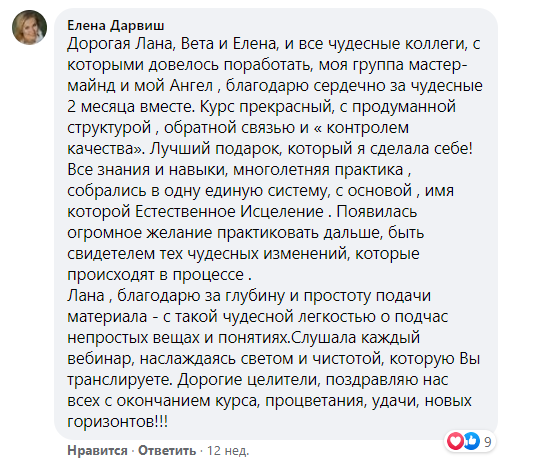
Task: Open the 12 нед. timestamp link
Action: [x=228, y=450]
